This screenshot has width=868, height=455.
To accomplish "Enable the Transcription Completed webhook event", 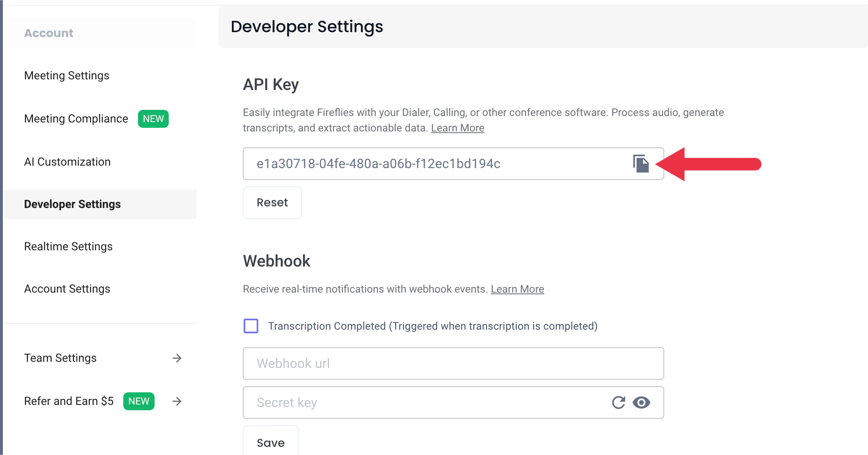I will coord(251,326).
